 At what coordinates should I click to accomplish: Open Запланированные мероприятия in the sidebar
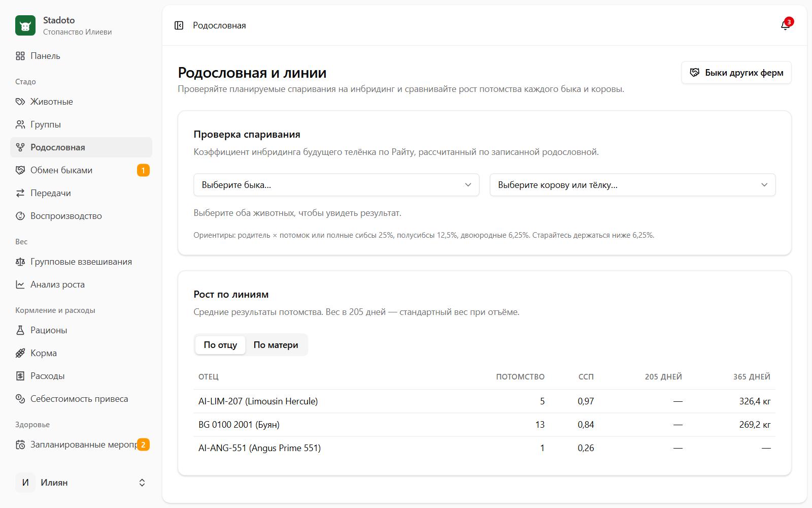81,444
